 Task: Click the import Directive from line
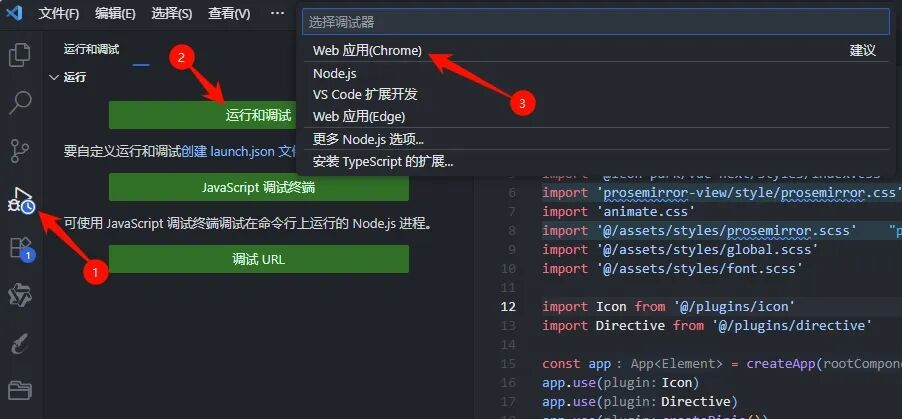pyautogui.click(x=707, y=325)
